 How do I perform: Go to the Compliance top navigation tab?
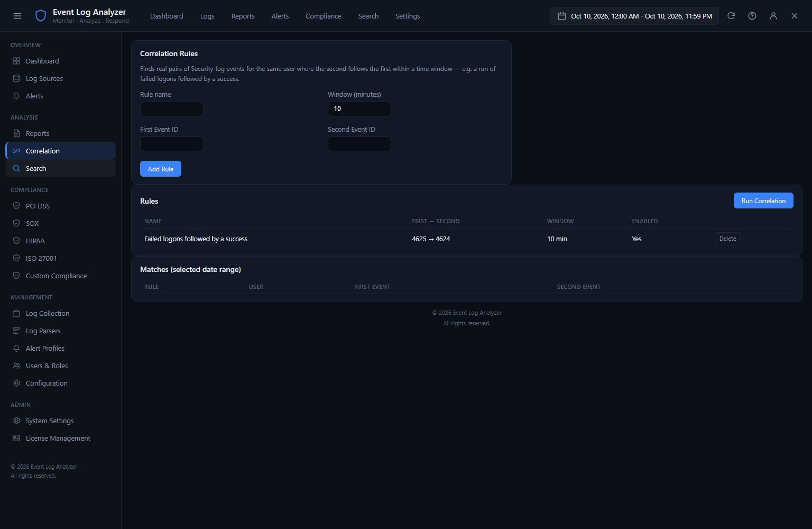coord(324,16)
